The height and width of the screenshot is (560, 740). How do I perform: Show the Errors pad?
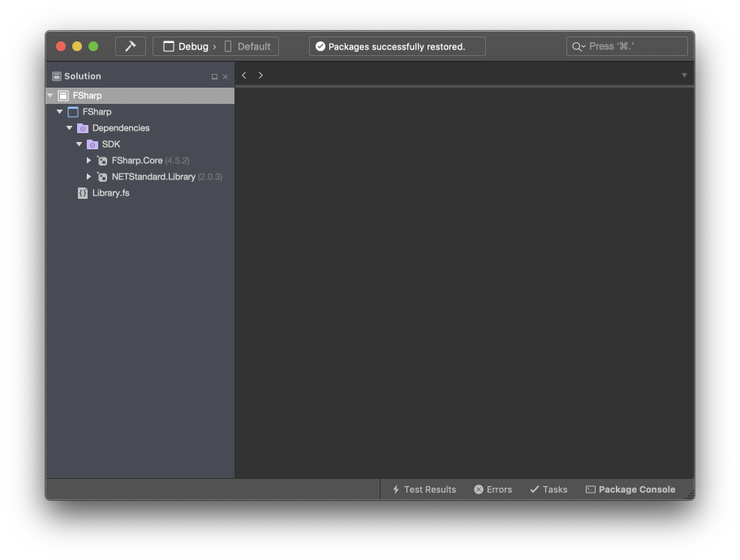[x=493, y=489]
